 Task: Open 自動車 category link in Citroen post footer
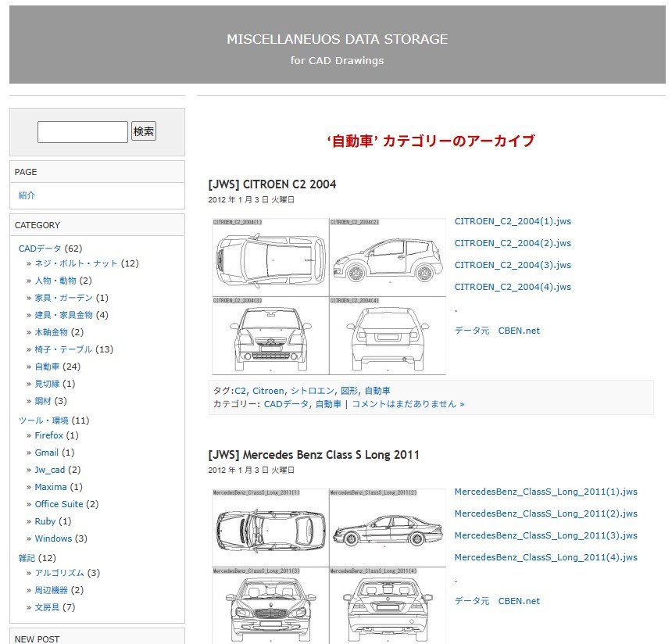point(328,404)
